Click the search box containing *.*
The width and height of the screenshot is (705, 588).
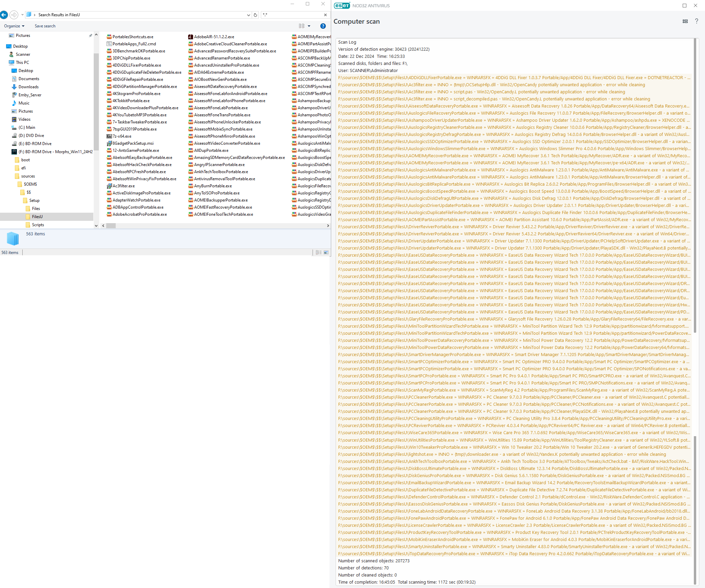click(292, 15)
